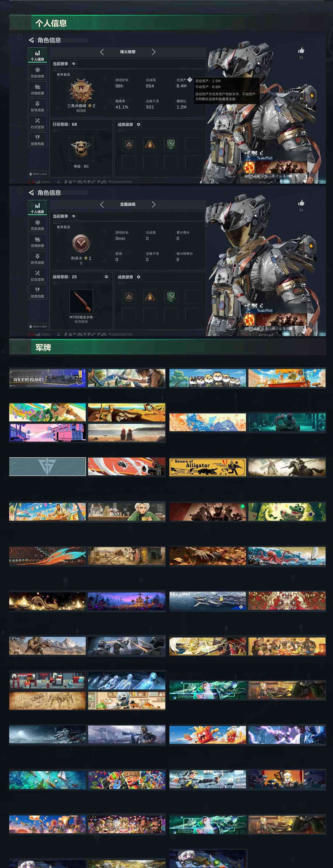Viewport: 333px width, 868px height.
Task: Click the right chevron beside 全面战场
Action: point(153,204)
